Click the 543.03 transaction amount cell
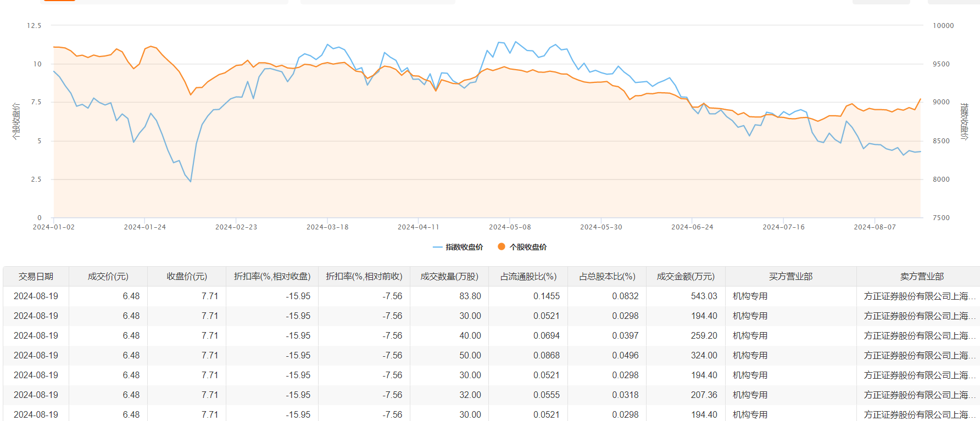Viewport: 980px width, 421px height. coord(704,296)
